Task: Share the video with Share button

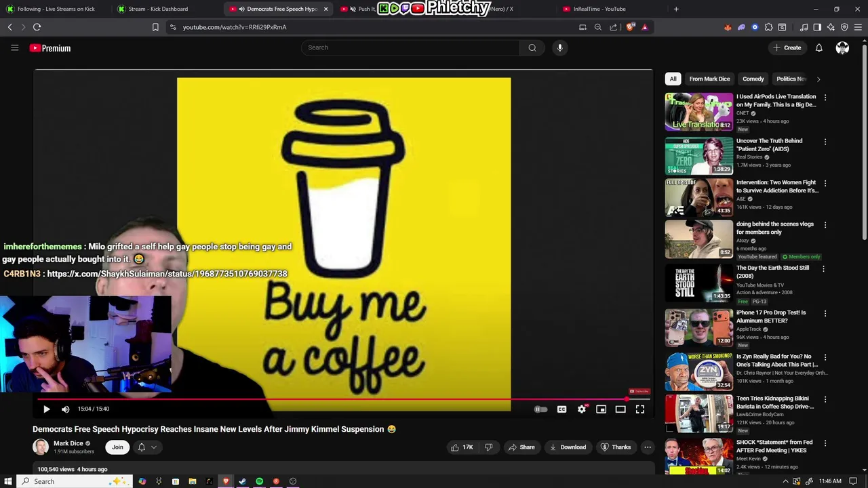Action: point(521,447)
